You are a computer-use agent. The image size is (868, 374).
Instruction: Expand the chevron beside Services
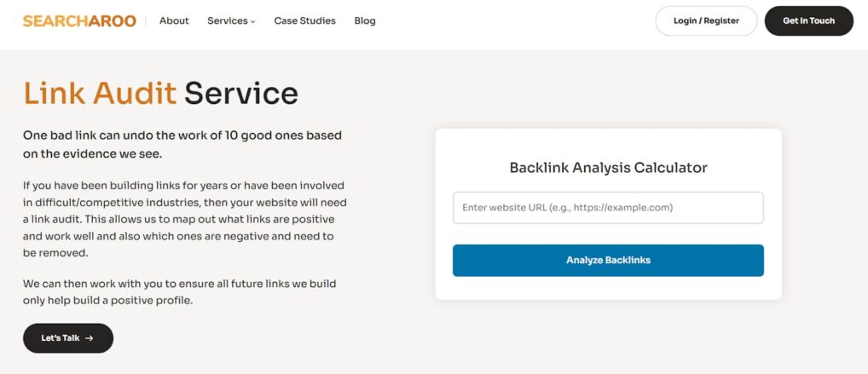point(253,21)
